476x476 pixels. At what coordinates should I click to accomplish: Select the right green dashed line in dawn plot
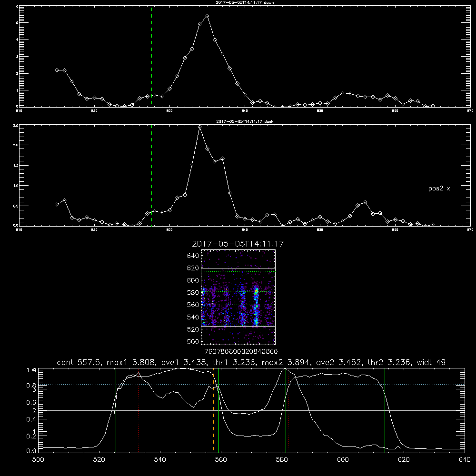click(263, 56)
